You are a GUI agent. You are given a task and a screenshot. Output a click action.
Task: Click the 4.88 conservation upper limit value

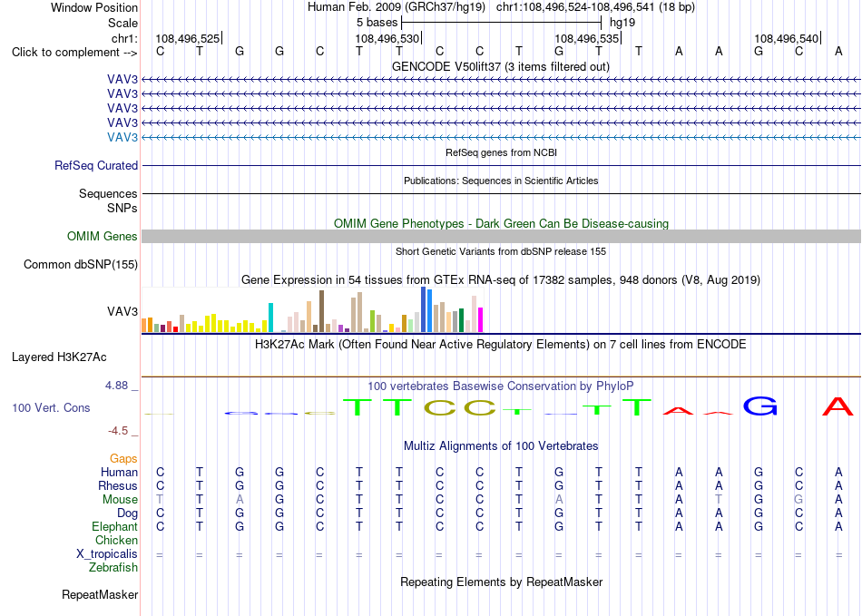tap(116, 386)
